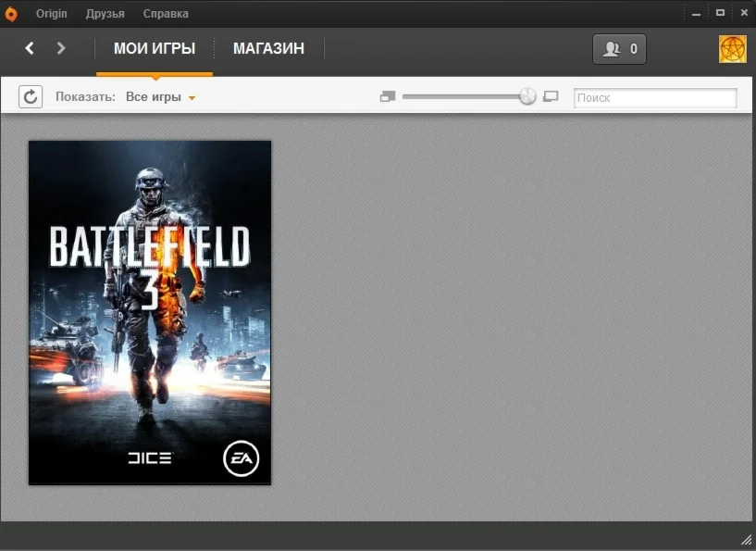756x551 pixels.
Task: Open the Справка menu
Action: [165, 13]
